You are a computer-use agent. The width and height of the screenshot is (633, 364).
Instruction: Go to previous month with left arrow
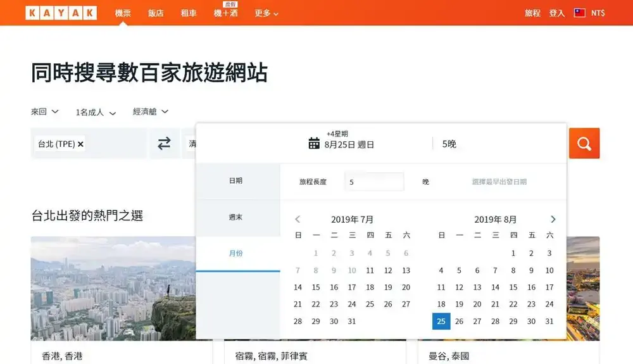pos(298,219)
